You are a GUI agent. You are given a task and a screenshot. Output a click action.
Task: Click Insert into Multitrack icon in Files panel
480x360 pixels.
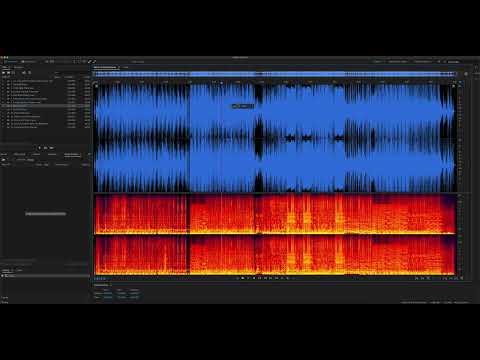[24, 72]
